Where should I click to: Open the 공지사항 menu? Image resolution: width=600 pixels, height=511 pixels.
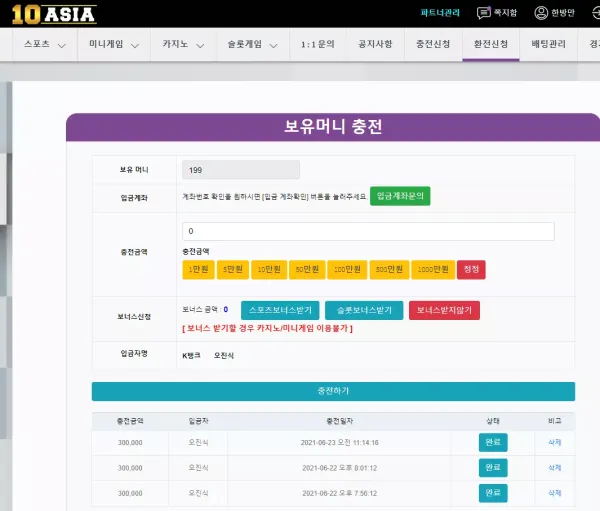coord(375,44)
